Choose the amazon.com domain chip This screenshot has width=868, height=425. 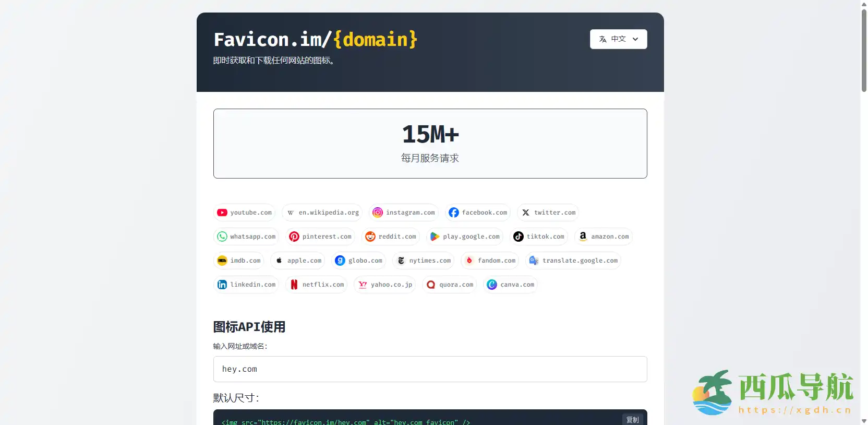click(604, 237)
